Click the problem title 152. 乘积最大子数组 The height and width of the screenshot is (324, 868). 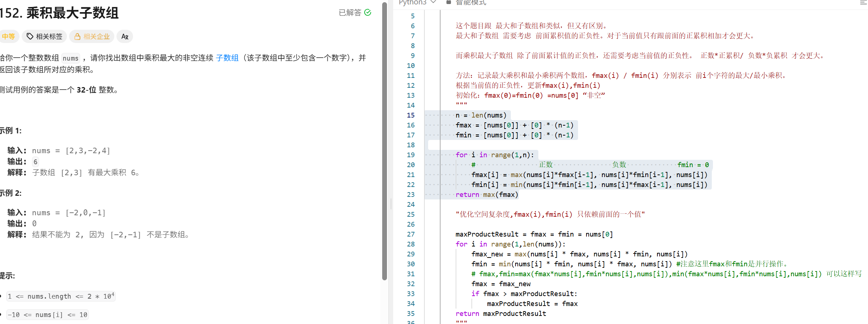click(59, 13)
